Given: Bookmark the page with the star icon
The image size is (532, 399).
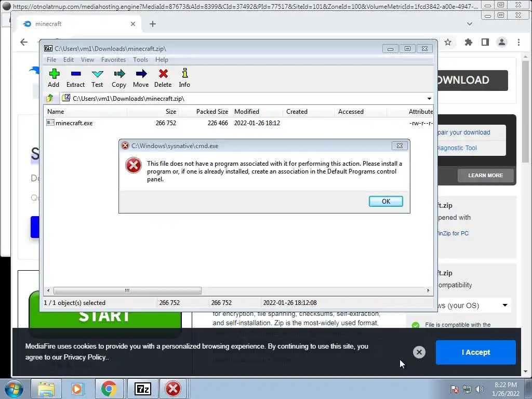Looking at the screenshot, I should coord(448,42).
